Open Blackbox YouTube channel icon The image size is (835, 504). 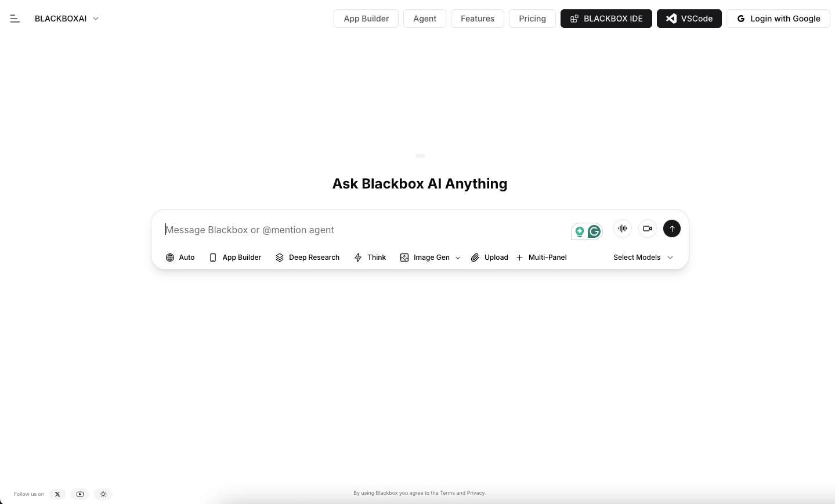80,494
